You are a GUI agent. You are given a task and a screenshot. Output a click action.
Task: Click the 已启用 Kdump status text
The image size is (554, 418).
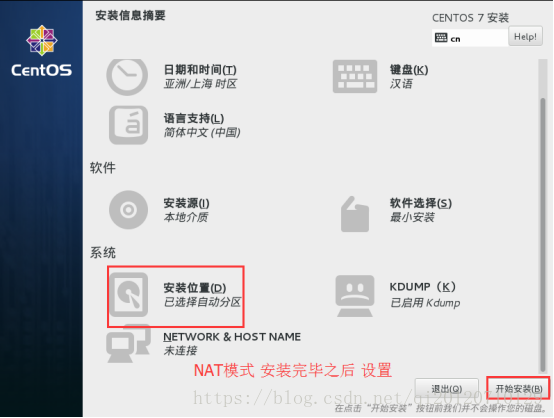(425, 303)
